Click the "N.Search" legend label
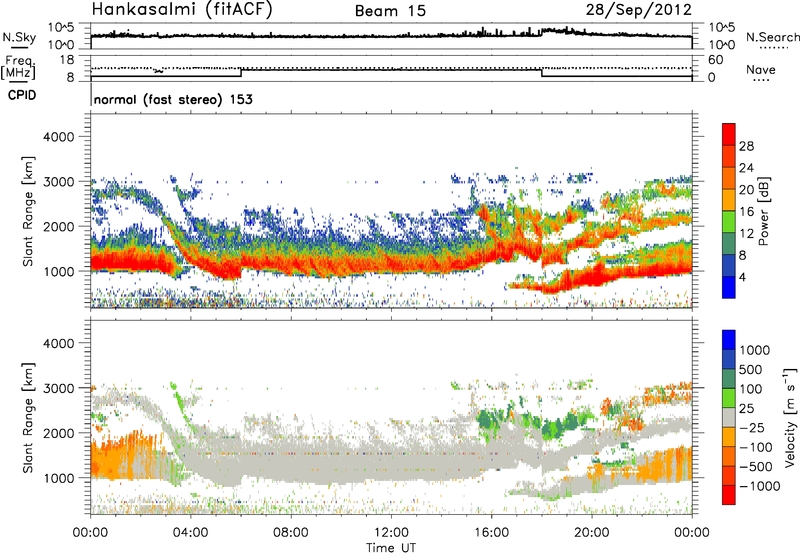 point(772,37)
